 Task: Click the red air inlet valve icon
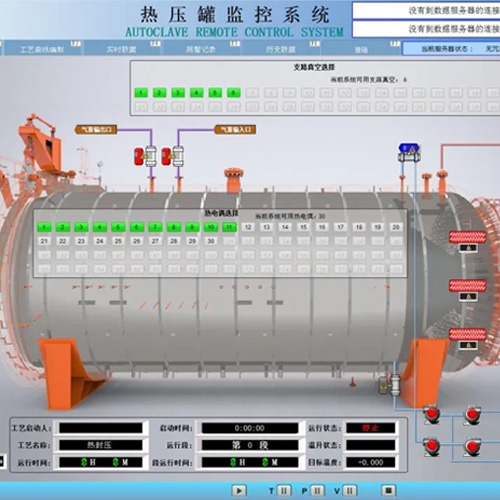(x=167, y=157)
